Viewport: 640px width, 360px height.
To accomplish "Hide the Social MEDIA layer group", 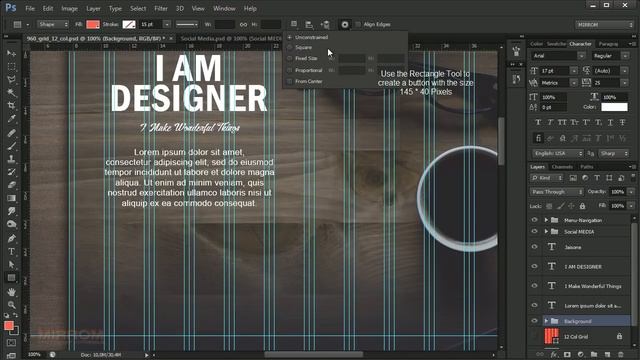I will tap(534, 231).
